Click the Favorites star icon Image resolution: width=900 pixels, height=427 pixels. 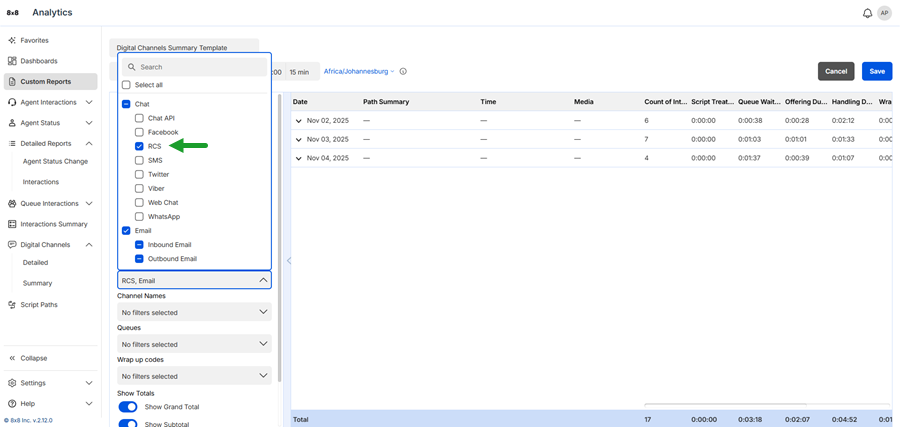click(x=12, y=40)
